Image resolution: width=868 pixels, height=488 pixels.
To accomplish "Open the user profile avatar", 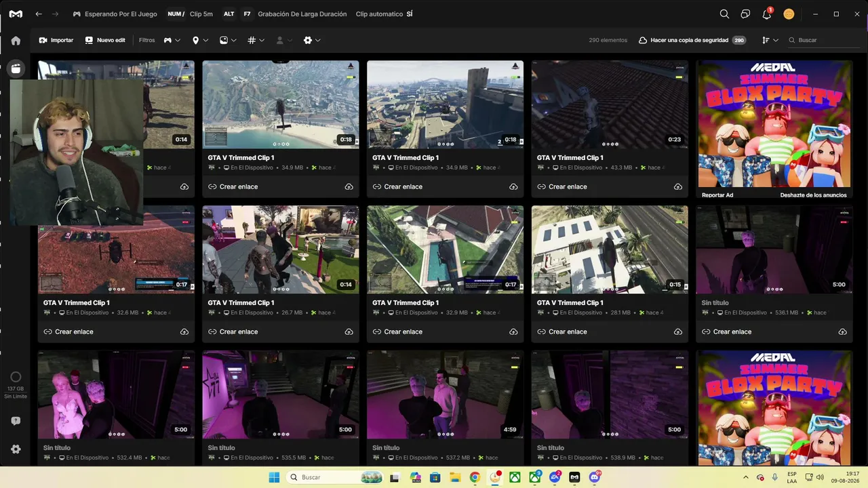I will coord(789,14).
